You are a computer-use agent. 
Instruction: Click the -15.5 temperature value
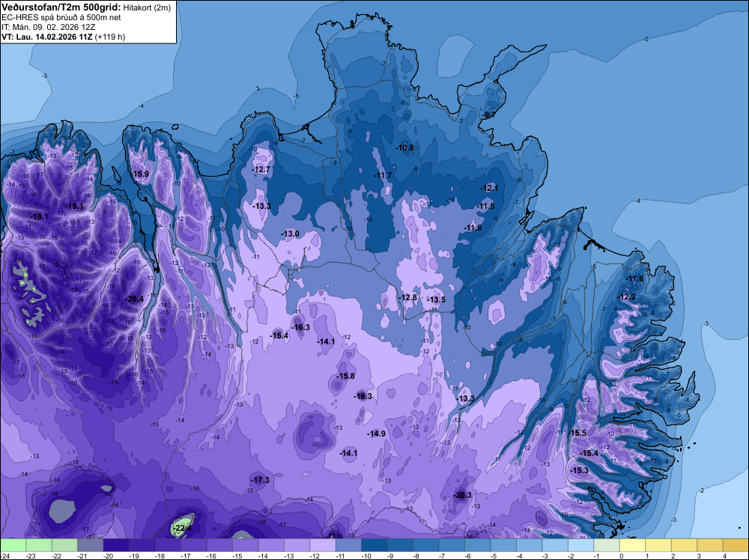pos(577,433)
